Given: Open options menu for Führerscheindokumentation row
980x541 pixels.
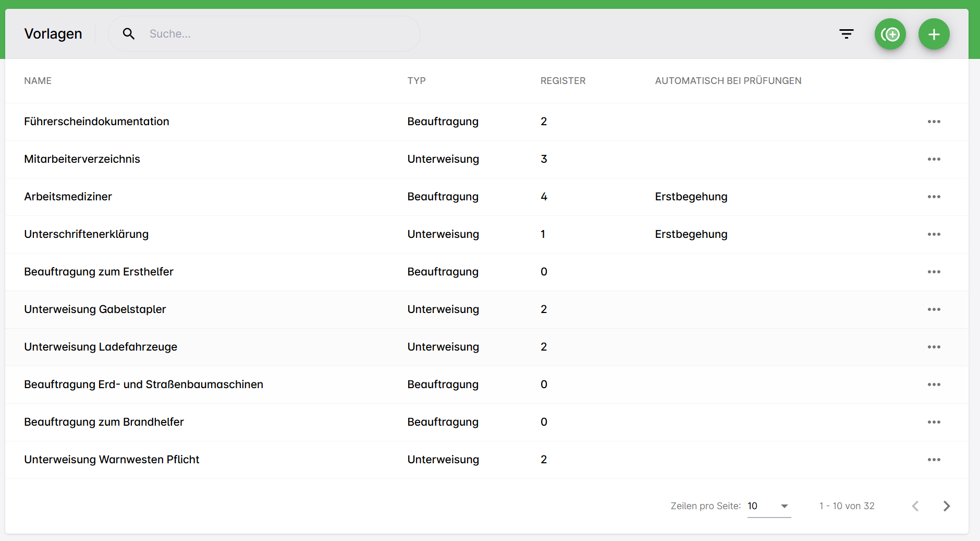Looking at the screenshot, I should (934, 122).
